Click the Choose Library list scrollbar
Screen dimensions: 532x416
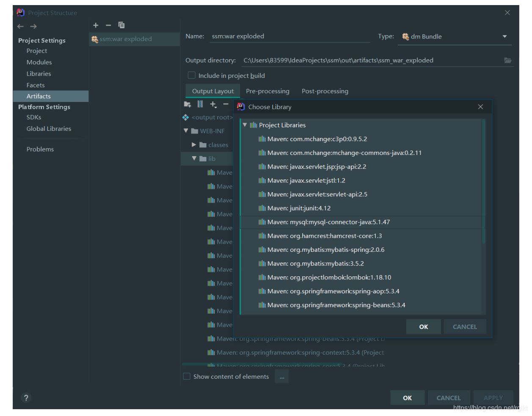click(x=483, y=182)
